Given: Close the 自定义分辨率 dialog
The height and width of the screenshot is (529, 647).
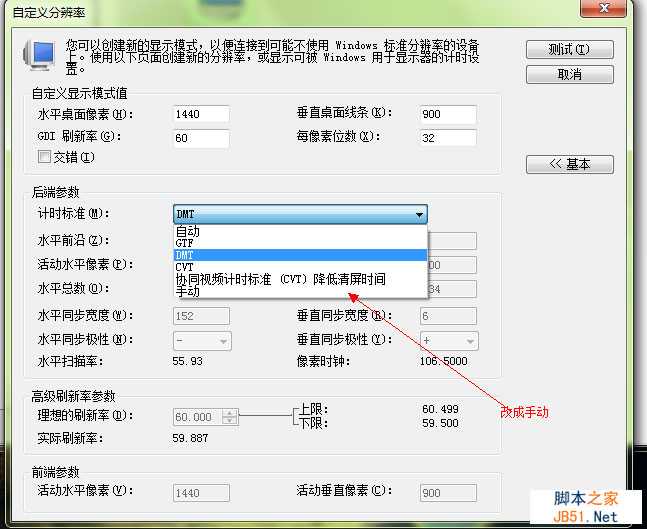Looking at the screenshot, I should (603, 8).
